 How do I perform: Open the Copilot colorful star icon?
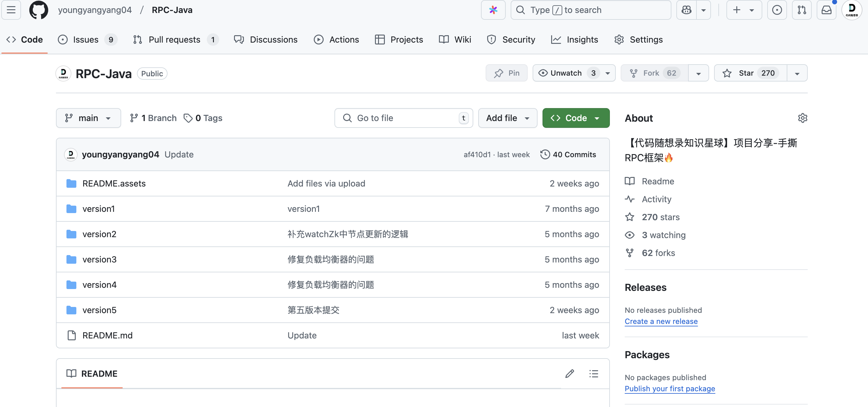point(493,10)
